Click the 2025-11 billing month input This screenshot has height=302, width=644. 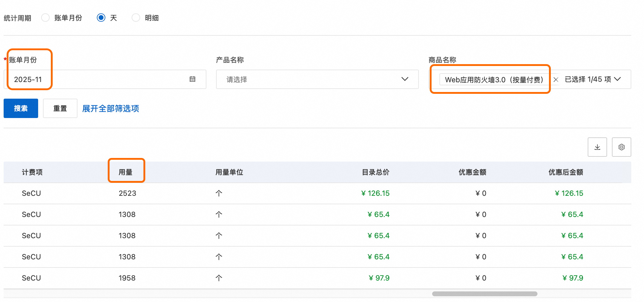coord(91,79)
